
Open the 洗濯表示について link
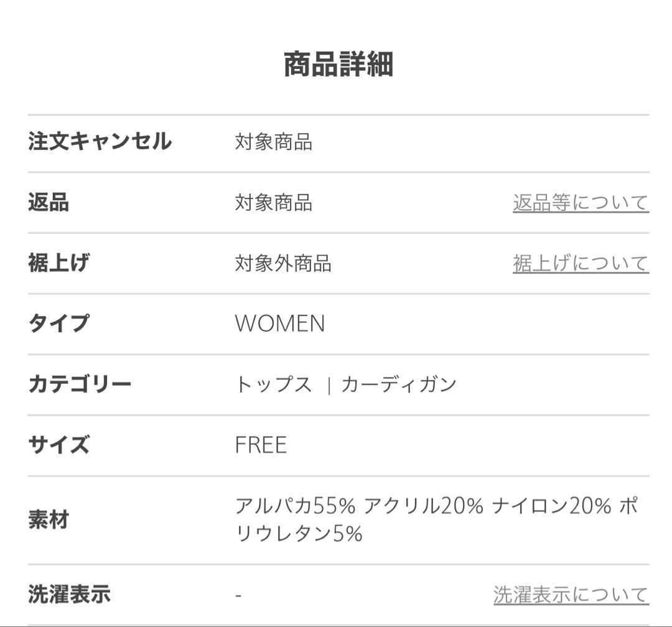coord(570,594)
